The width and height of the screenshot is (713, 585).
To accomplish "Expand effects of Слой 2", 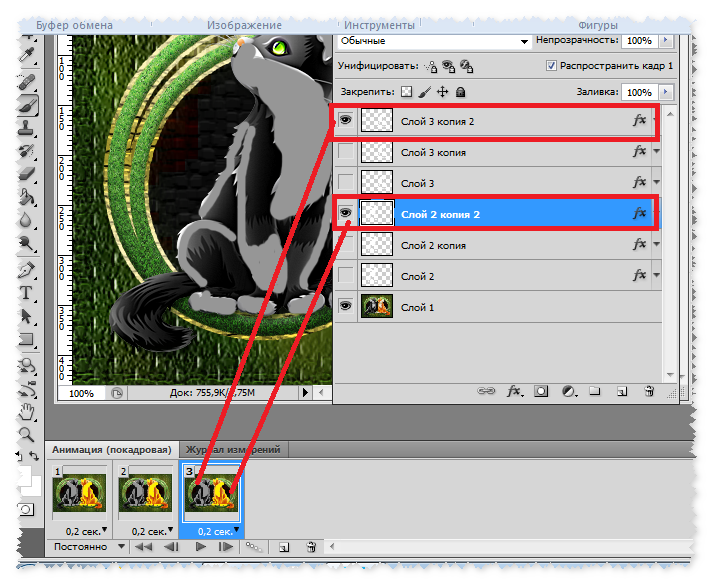I will pos(657,275).
